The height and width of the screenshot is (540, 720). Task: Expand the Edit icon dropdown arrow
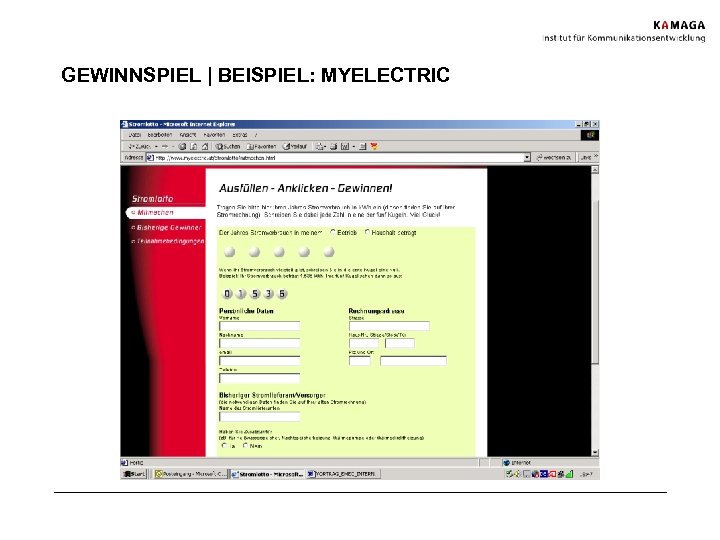pos(354,146)
